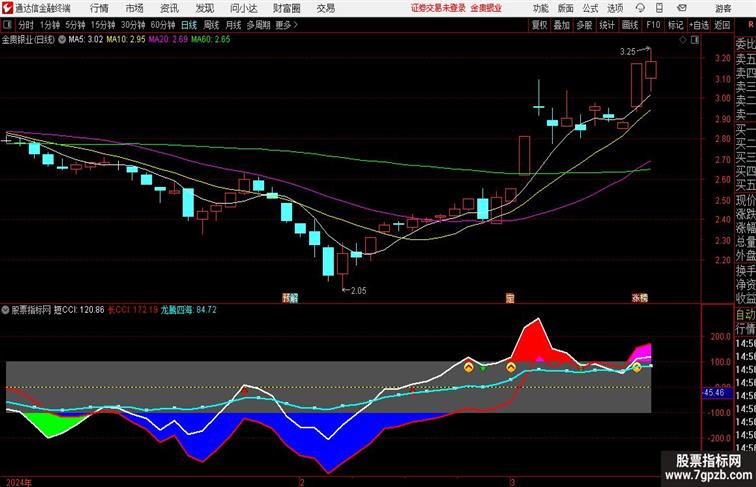Click the 长CCI: 172.19 indicator label

tap(133, 310)
